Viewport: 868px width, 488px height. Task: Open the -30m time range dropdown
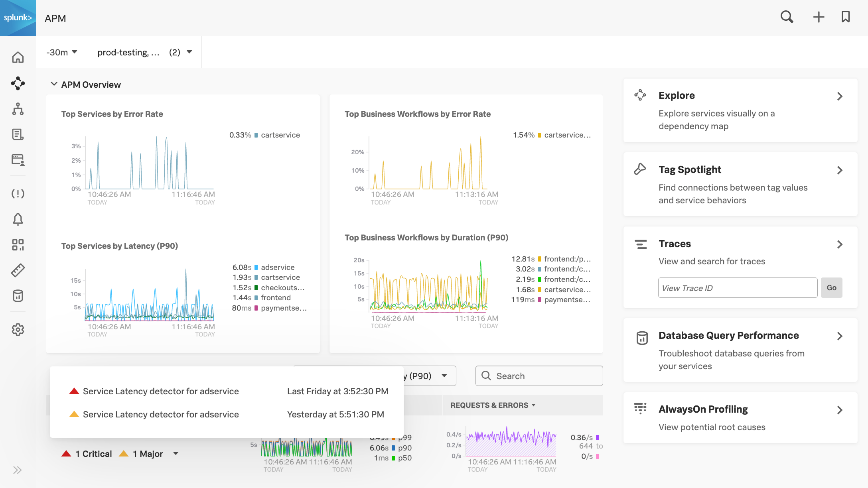[x=61, y=52]
